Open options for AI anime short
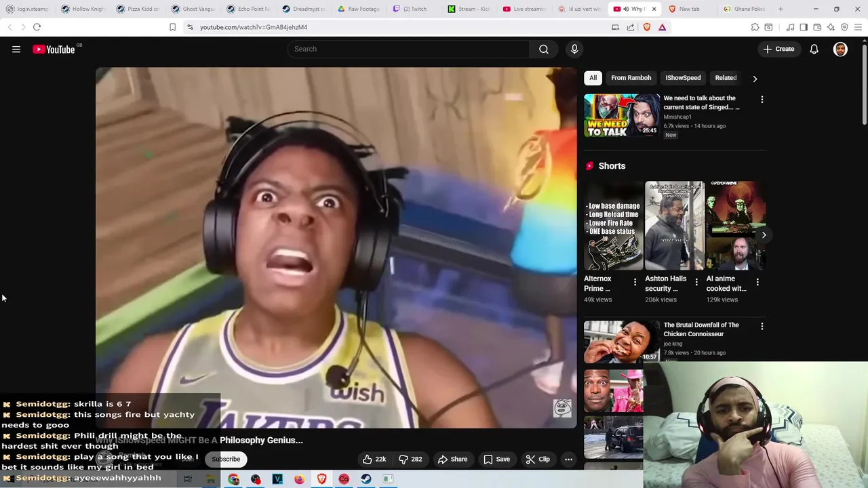 coord(757,282)
